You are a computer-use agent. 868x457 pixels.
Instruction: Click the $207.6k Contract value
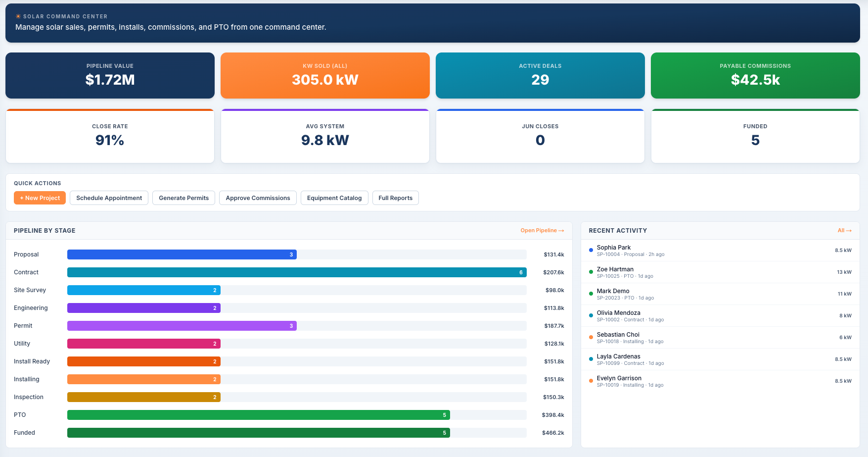click(x=553, y=272)
